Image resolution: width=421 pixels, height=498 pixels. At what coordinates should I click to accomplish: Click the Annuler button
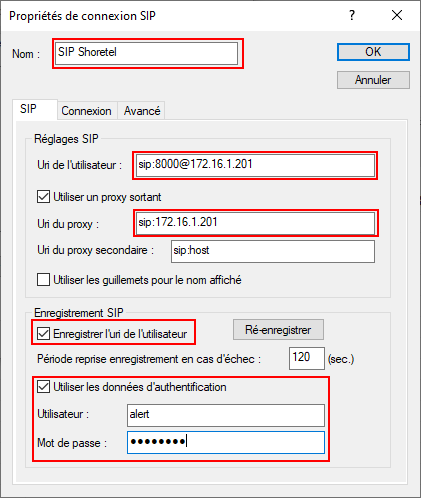(373, 80)
